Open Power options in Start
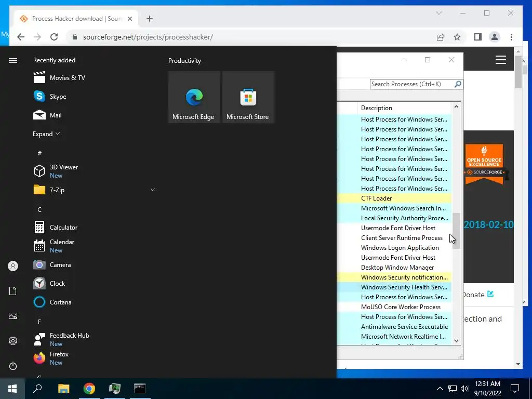This screenshot has height=399, width=532. click(x=13, y=366)
